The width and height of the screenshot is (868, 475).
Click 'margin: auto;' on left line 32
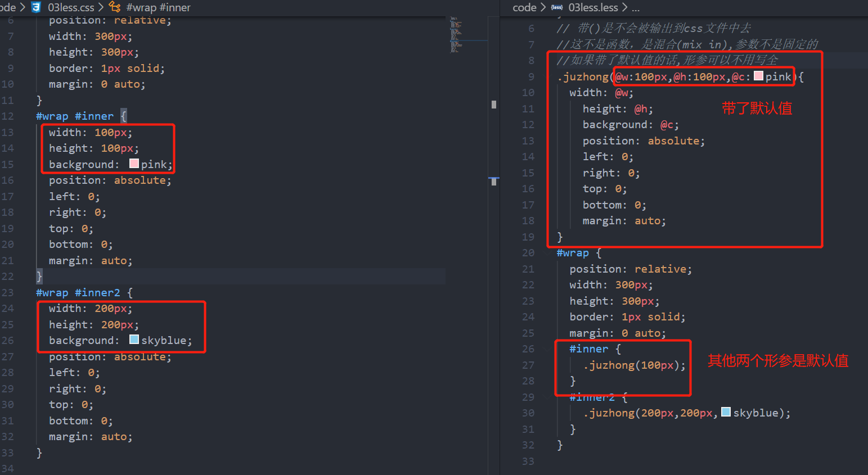click(91, 437)
